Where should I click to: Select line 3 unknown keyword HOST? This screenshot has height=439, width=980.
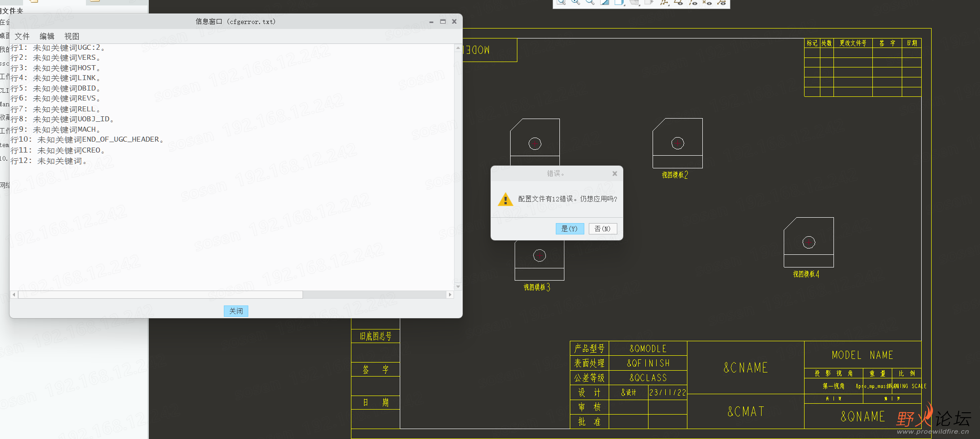point(55,68)
